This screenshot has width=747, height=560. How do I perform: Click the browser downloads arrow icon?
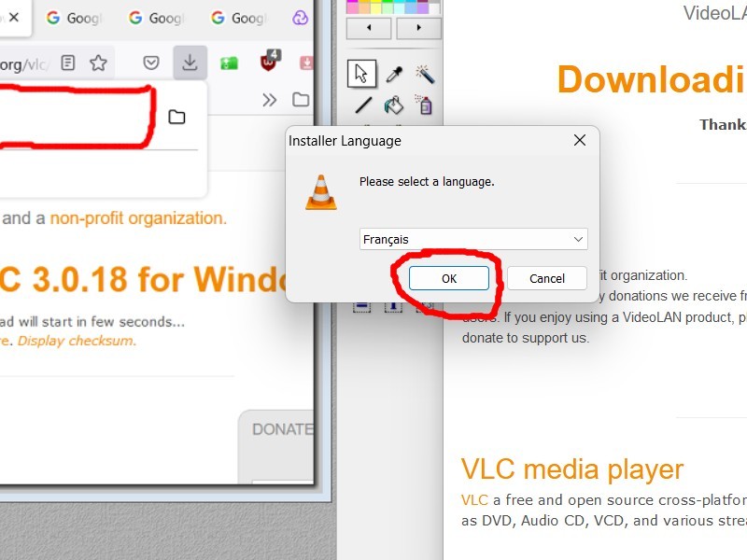[x=190, y=63]
